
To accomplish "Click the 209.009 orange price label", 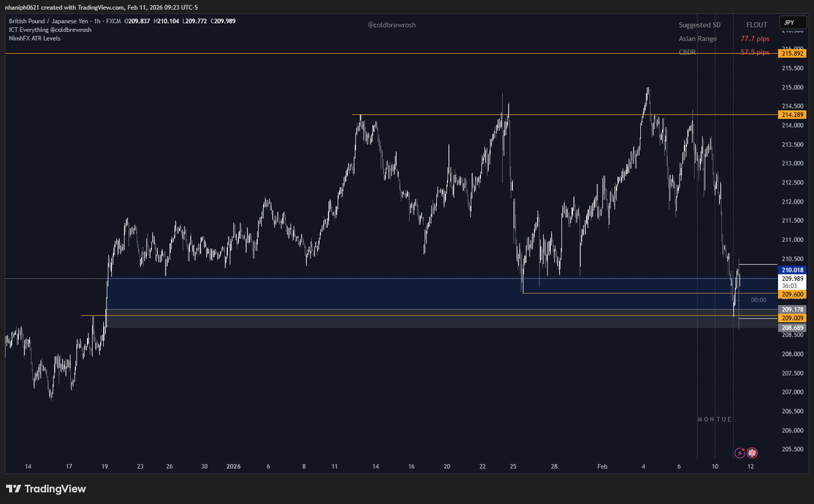I will (793, 317).
